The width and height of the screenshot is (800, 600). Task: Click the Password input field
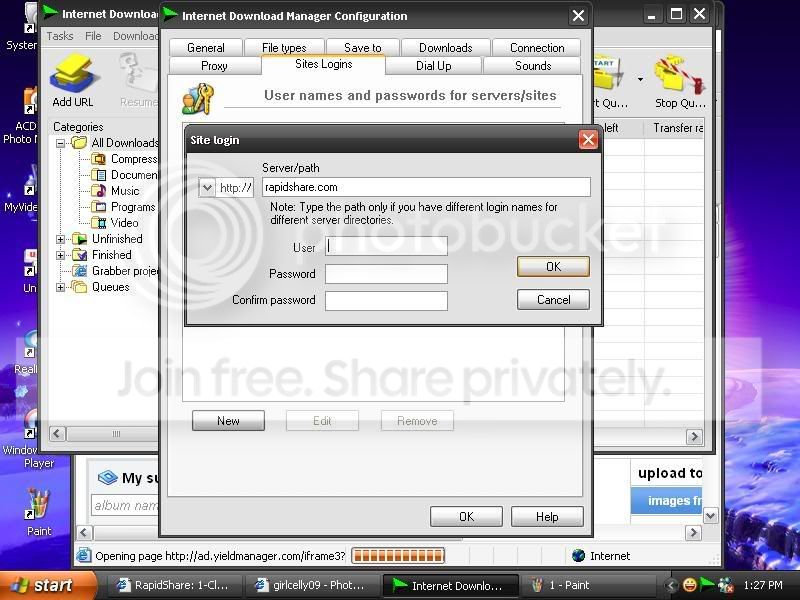click(x=386, y=274)
